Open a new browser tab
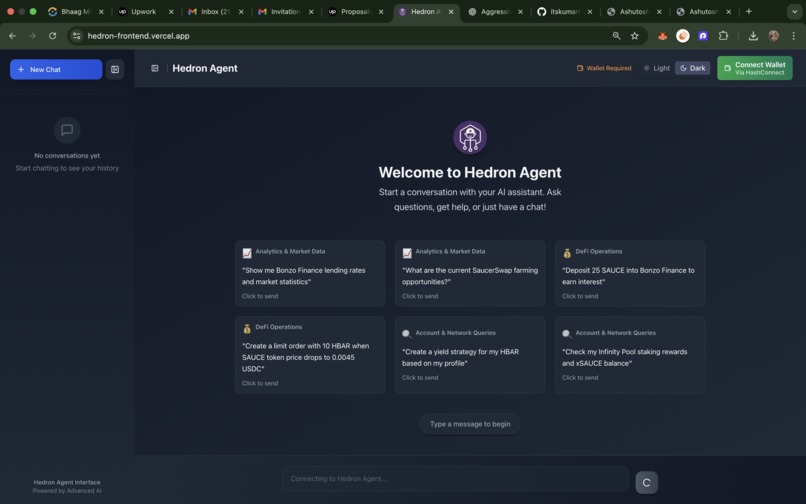This screenshot has height=504, width=806. coord(749,11)
